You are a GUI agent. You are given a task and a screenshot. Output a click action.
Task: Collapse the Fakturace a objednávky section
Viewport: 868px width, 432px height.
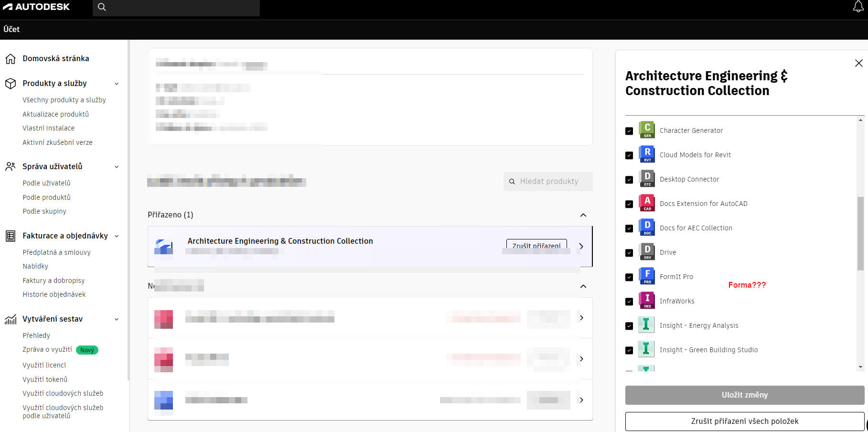(117, 236)
